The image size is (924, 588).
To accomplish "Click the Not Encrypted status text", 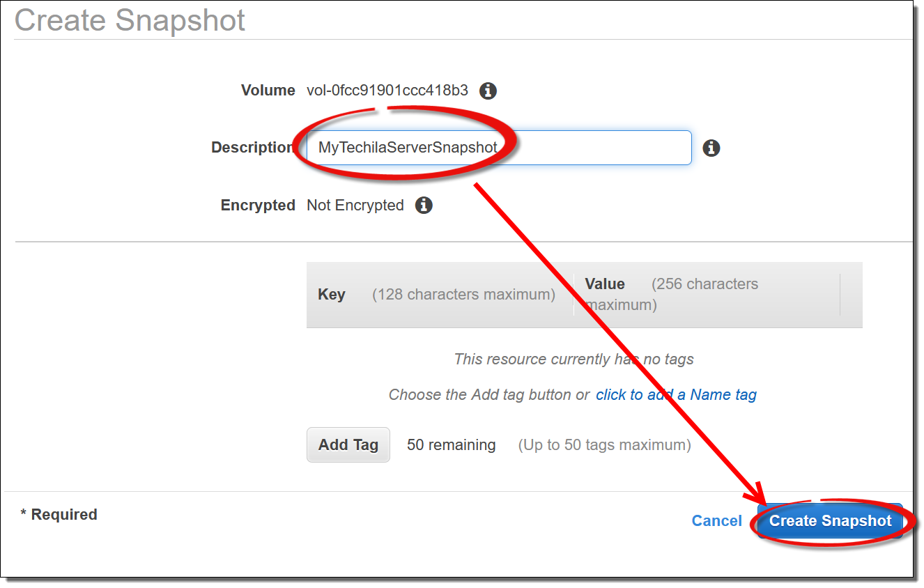I will coord(355,206).
